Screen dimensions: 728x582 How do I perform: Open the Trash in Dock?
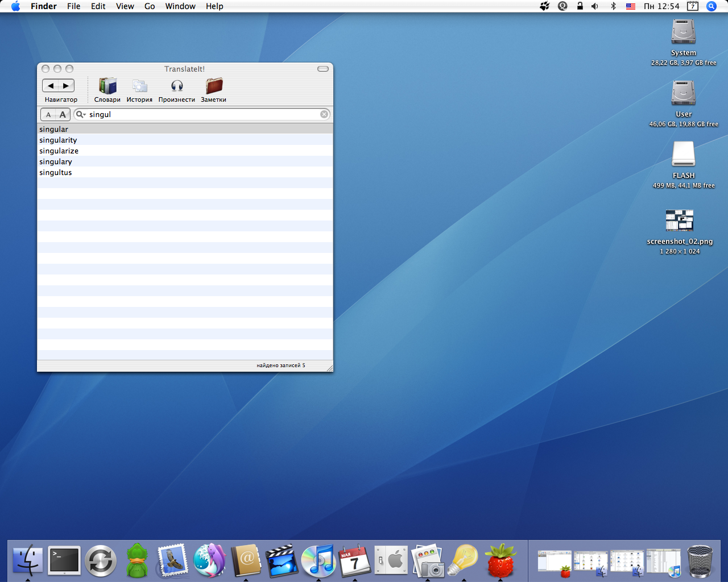(700, 561)
